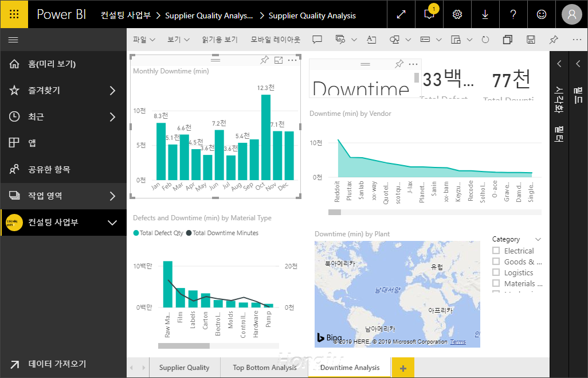588x378 pixels.
Task: Click the Total Defect Qty legend swatch
Action: click(136, 233)
